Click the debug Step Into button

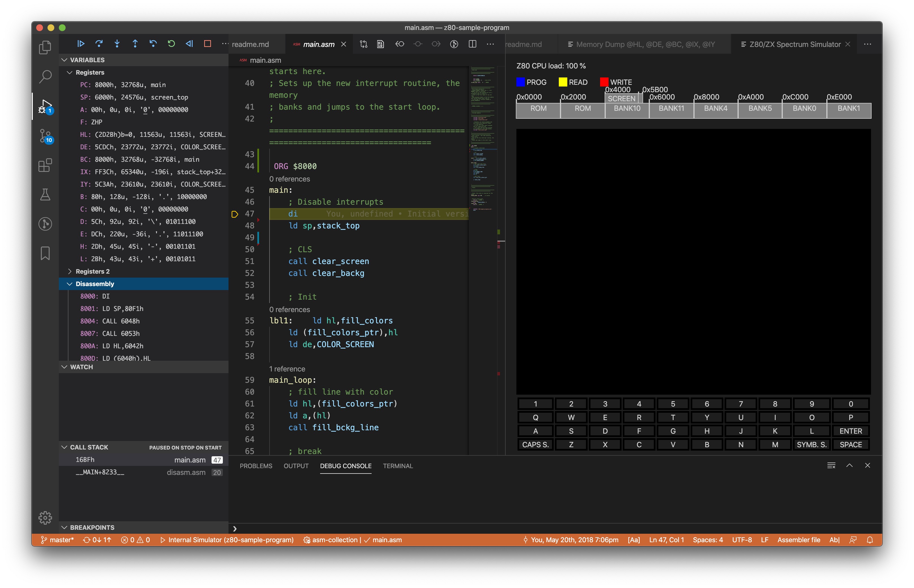pos(117,44)
